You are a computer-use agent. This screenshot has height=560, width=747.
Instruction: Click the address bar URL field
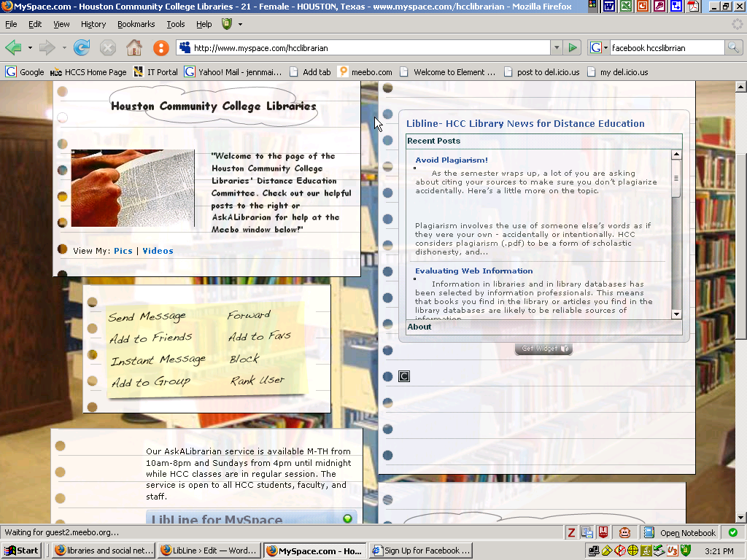tap(365, 47)
